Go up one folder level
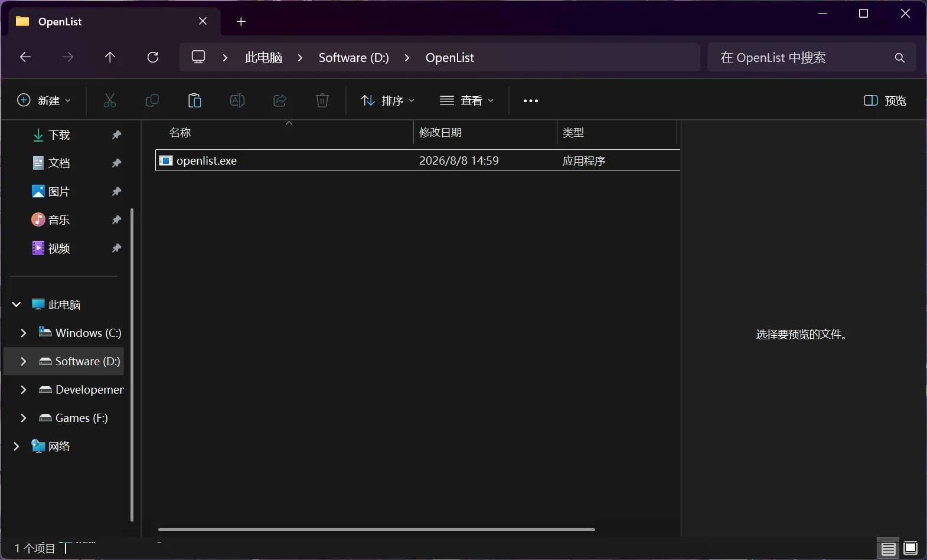This screenshot has height=560, width=927. 110,57
